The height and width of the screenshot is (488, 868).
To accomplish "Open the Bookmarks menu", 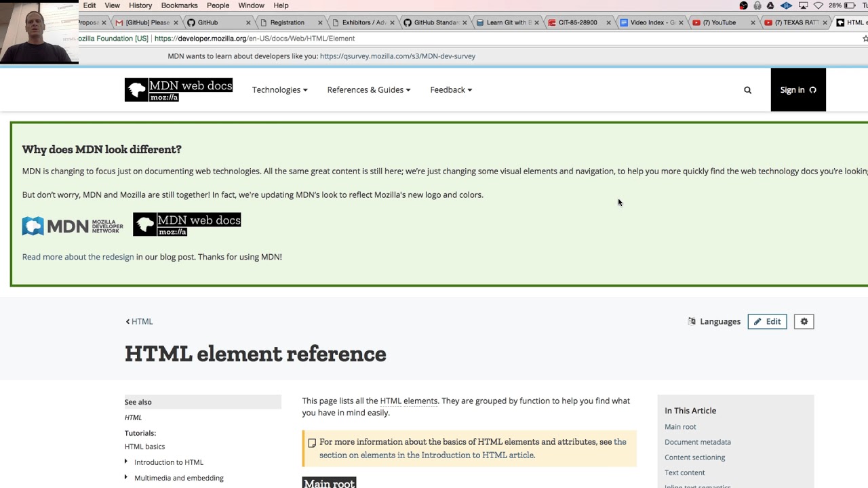I will pyautogui.click(x=179, y=5).
